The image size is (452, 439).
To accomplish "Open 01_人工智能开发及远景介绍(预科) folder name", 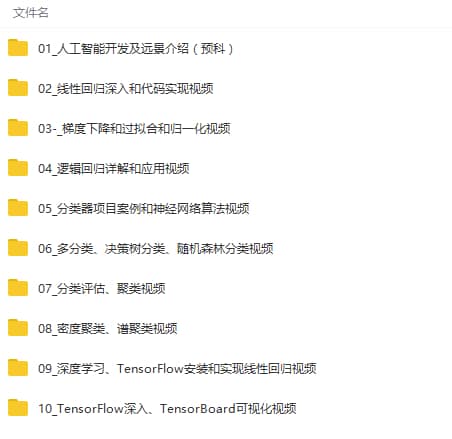I will (135, 49).
